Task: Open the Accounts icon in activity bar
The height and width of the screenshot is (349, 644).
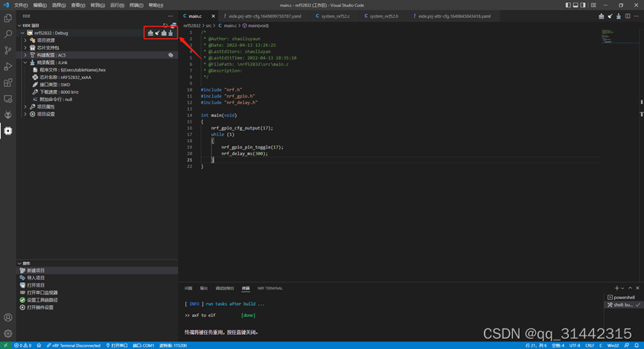Action: (7, 318)
